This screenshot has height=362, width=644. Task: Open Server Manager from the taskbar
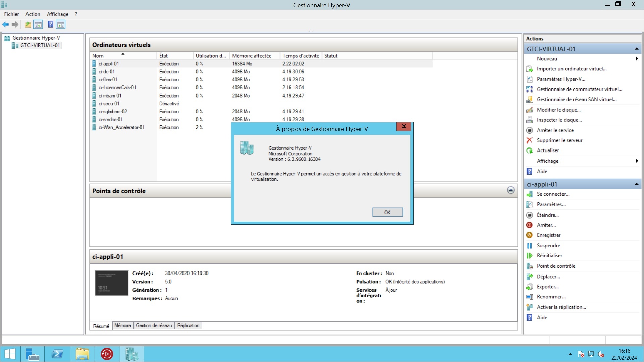click(33, 354)
